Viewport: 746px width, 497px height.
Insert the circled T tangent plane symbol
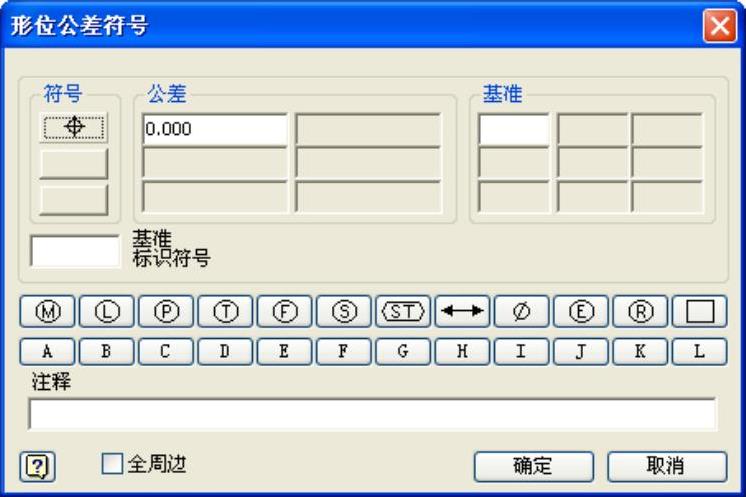coord(226,312)
